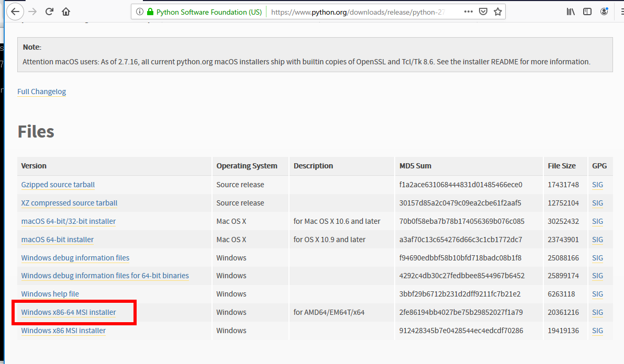Open SIG link for XZ compressed tarball
This screenshot has width=624, height=364.
coord(597,203)
